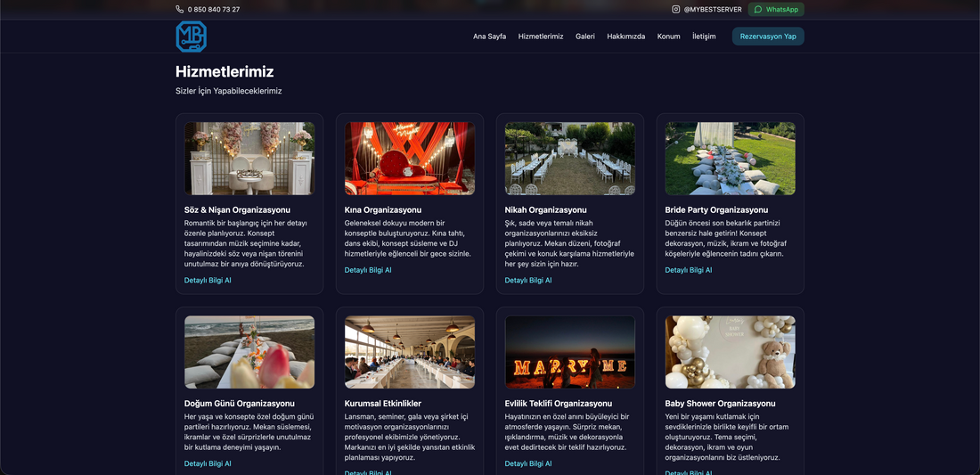The height and width of the screenshot is (475, 980).
Task: Open the Hakkımızda page
Action: point(625,37)
